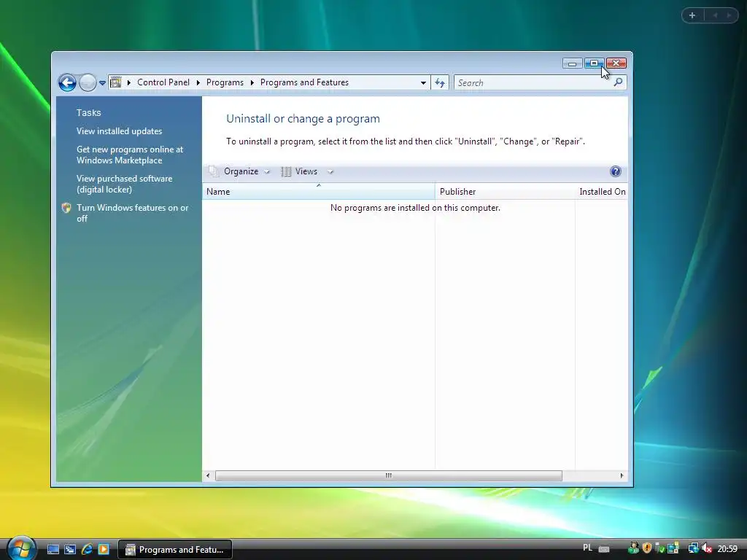Image resolution: width=747 pixels, height=560 pixels.
Task: Click 'Uninstall or change a program' heading
Action: [x=303, y=119]
